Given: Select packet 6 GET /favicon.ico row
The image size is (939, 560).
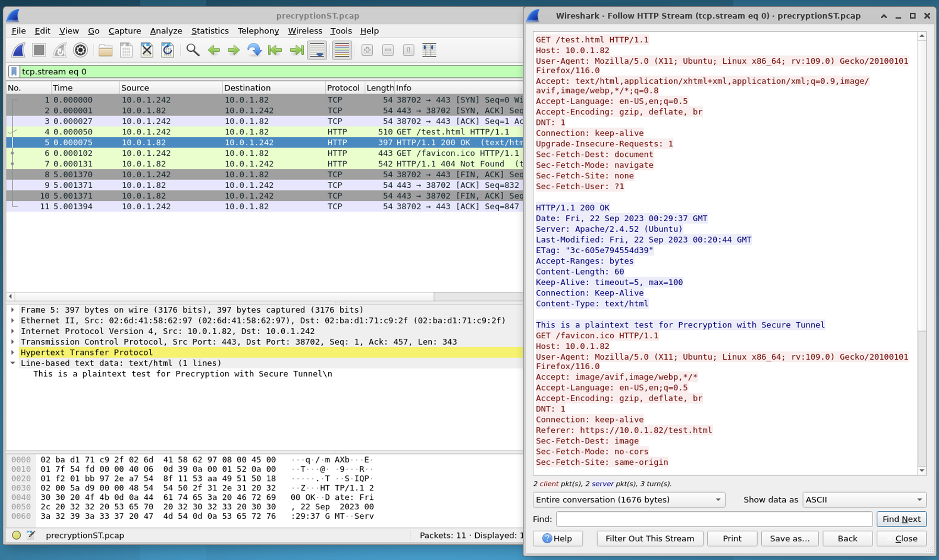Looking at the screenshot, I should [265, 153].
